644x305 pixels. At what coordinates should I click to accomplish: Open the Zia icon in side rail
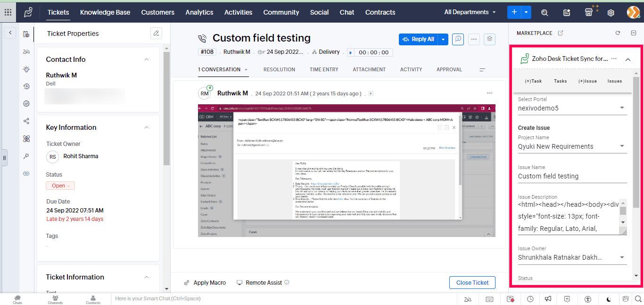(x=26, y=51)
